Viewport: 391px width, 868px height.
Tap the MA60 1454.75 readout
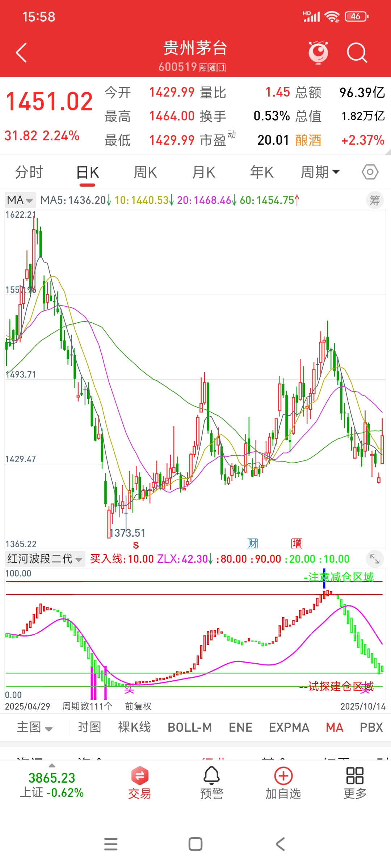[270, 200]
